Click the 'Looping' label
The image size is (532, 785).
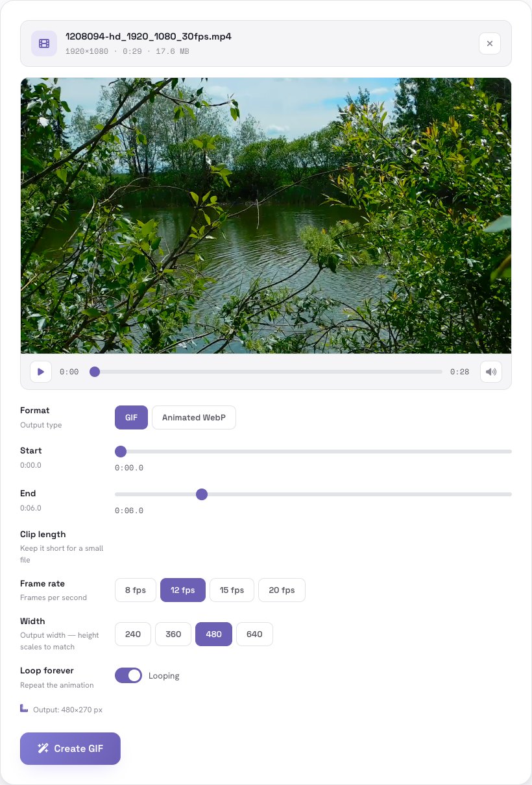click(163, 676)
